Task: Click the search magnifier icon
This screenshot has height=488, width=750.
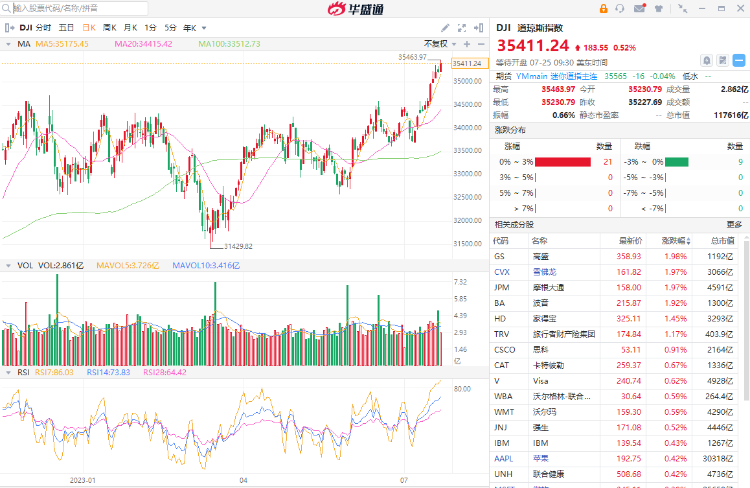Action: click(x=6, y=8)
